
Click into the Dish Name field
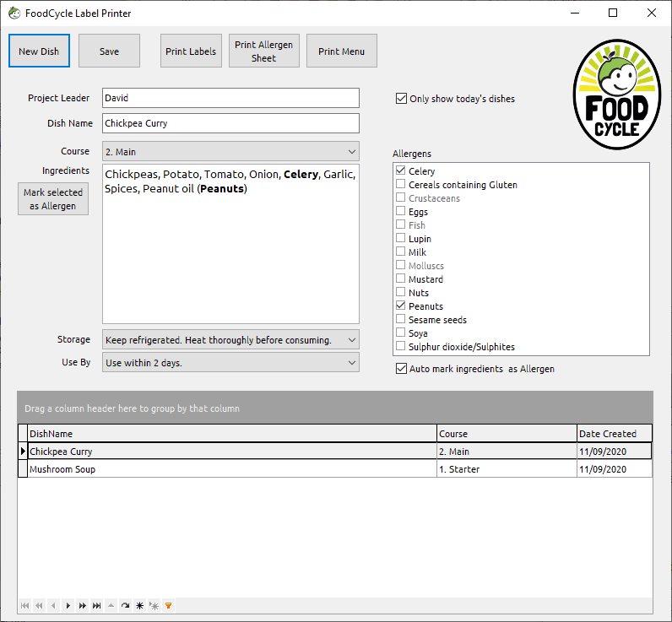coord(230,123)
